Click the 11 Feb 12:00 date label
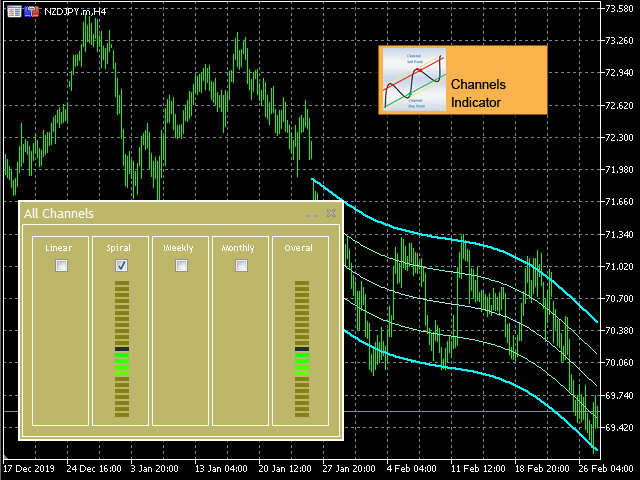Image resolution: width=640 pixels, height=480 pixels. pos(478,468)
